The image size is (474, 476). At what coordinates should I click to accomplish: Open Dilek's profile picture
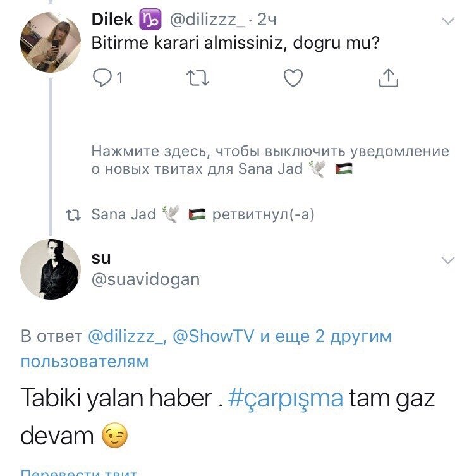pyautogui.click(x=51, y=43)
